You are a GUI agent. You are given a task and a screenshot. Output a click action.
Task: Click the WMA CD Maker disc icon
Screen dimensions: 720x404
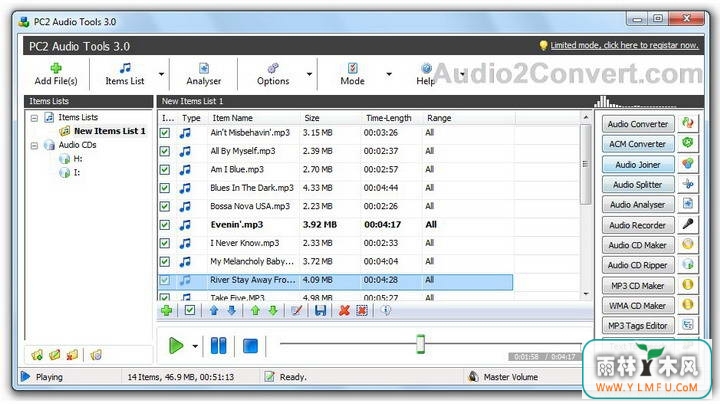pos(687,305)
